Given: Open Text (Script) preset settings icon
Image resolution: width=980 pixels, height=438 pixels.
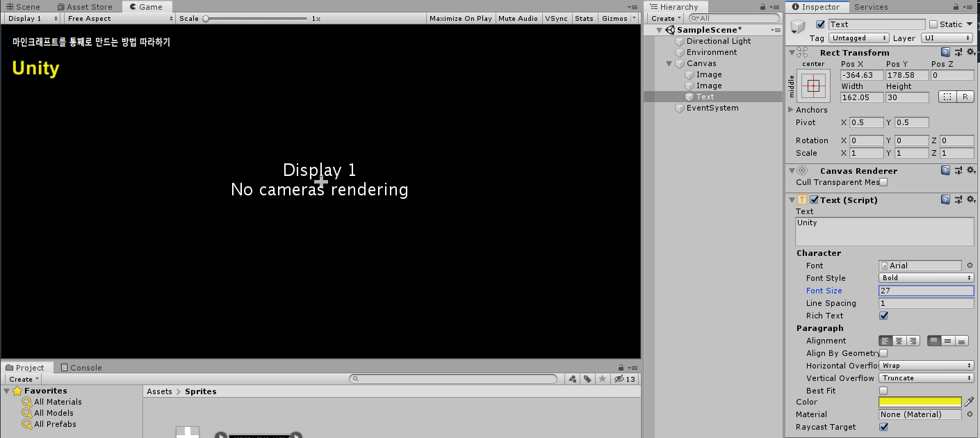Looking at the screenshot, I should tap(958, 200).
